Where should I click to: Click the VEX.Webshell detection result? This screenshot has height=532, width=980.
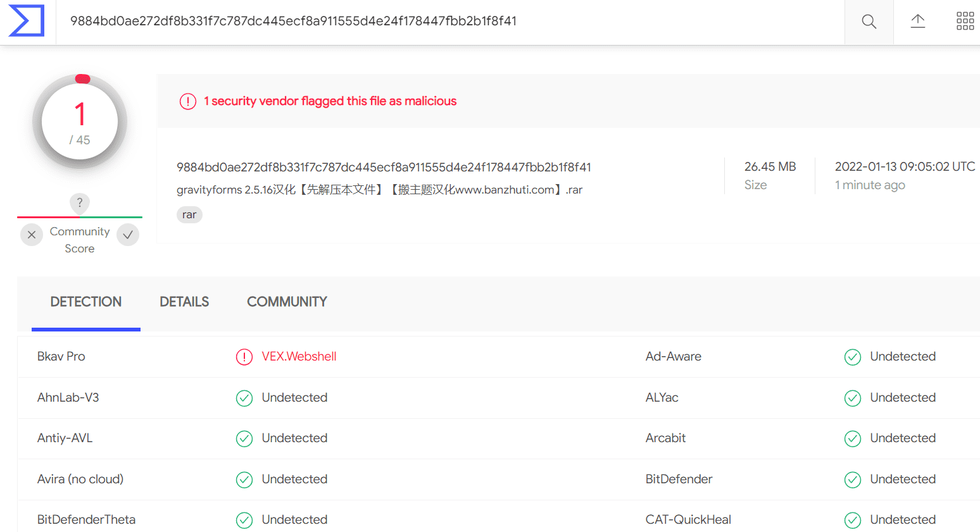(299, 357)
